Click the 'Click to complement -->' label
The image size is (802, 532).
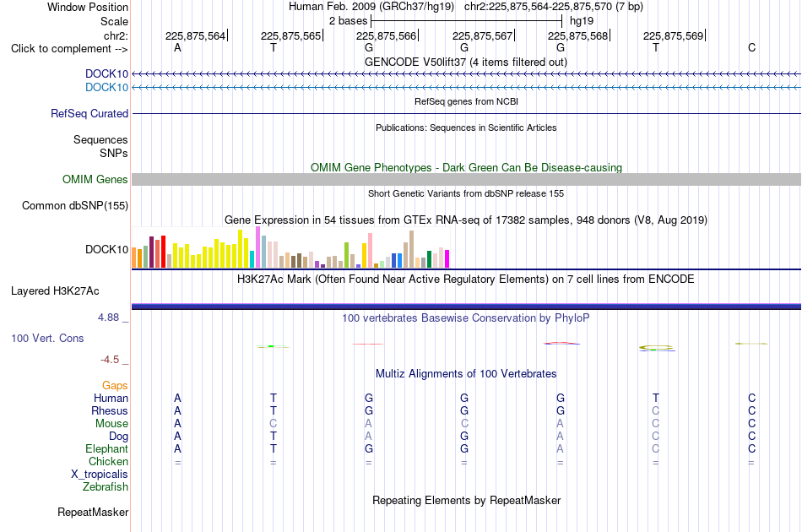69,49
